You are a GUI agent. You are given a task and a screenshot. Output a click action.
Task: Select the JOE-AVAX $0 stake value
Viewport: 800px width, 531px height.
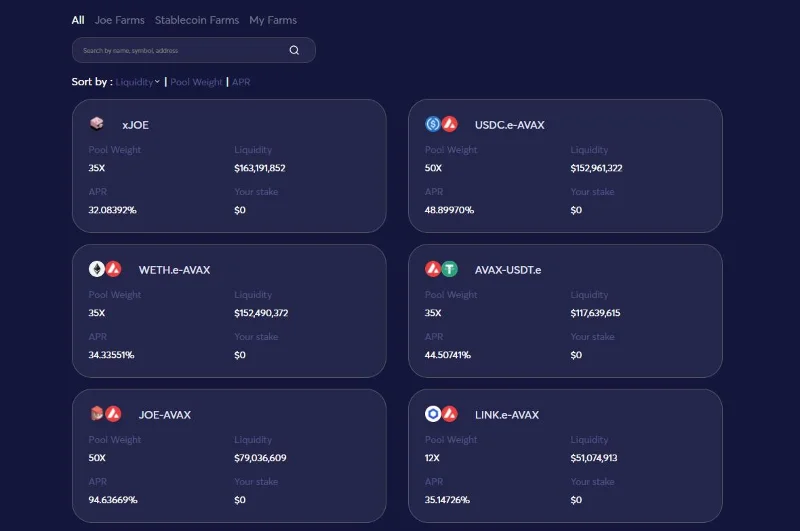point(240,499)
